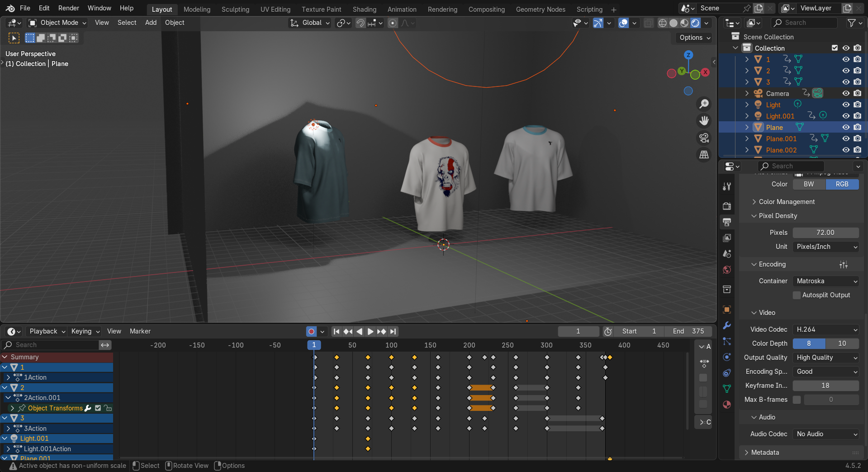Click the outliner filter funnel icon
This screenshot has width=868, height=472.
[852, 23]
